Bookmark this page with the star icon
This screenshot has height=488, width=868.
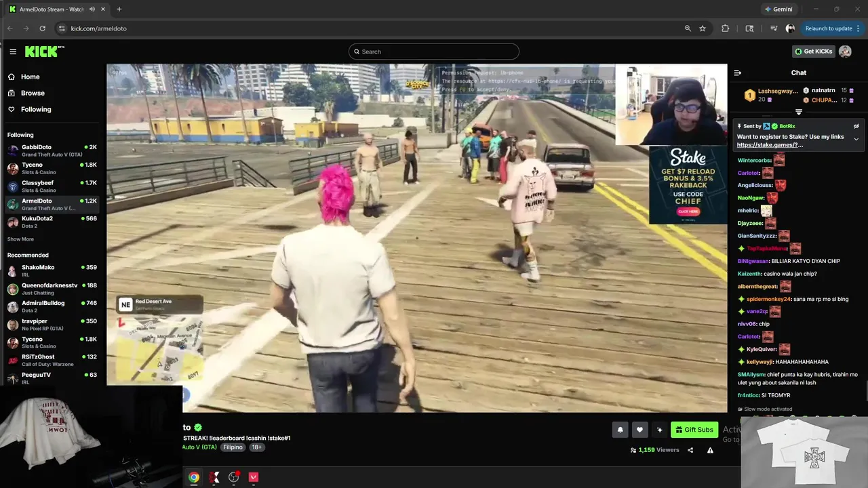coord(703,28)
